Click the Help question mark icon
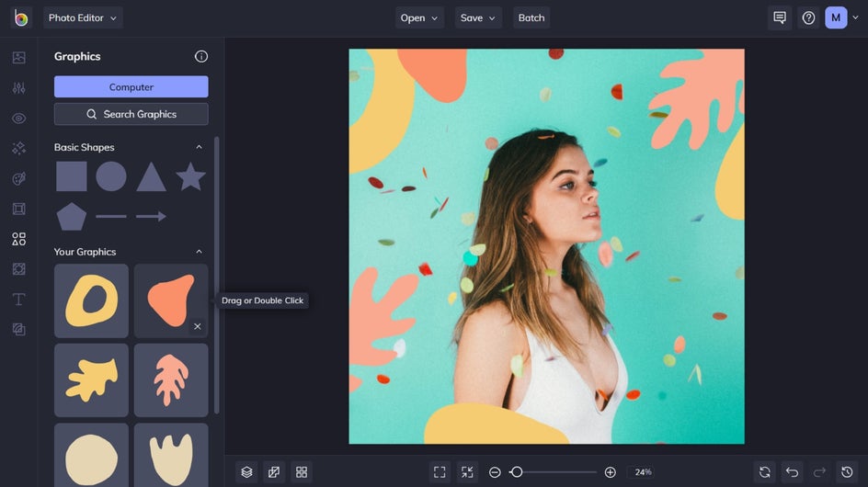Image resolution: width=868 pixels, height=487 pixels. pos(808,17)
